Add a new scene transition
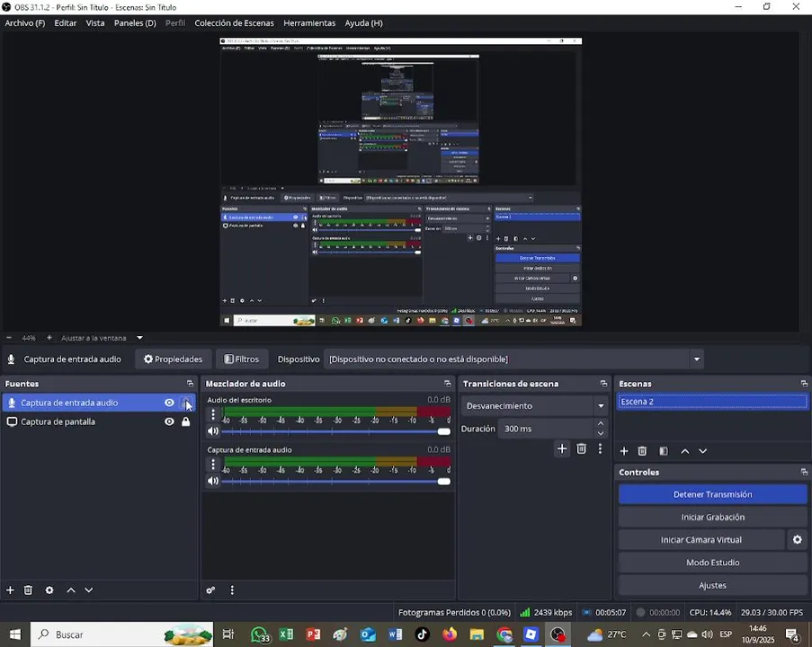 562,448
